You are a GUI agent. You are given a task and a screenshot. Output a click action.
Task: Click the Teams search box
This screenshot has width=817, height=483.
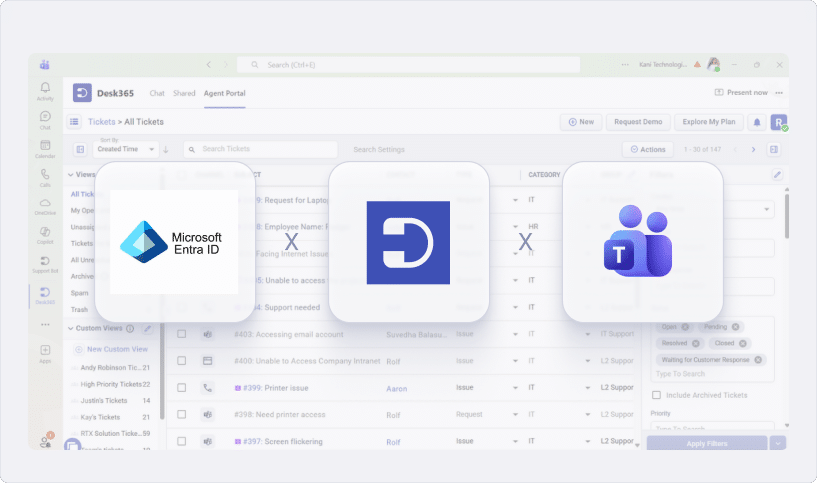coord(408,65)
